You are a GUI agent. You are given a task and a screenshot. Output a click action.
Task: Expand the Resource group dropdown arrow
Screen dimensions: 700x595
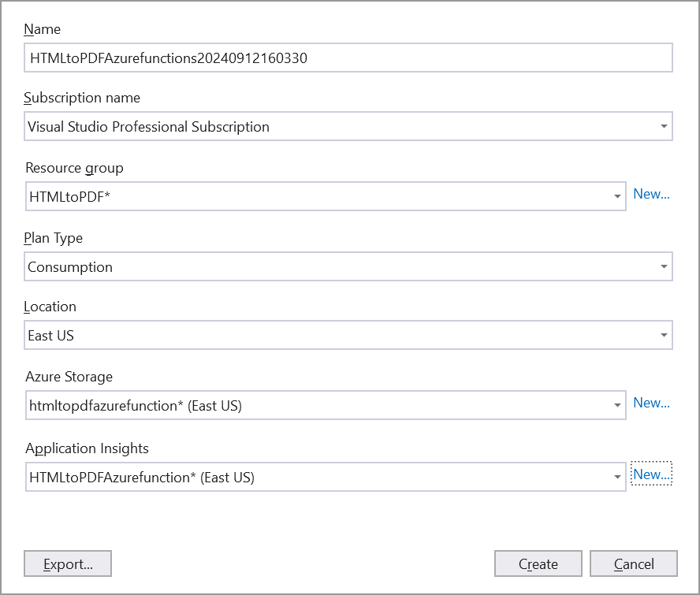(x=617, y=196)
